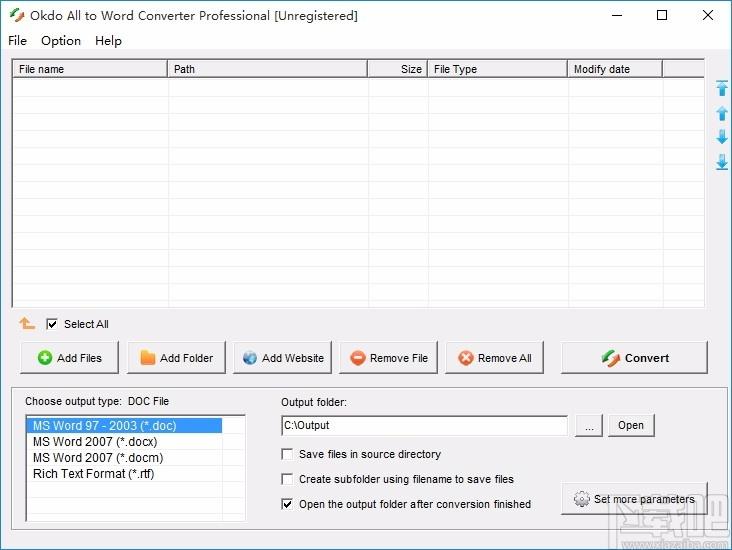Click the Add Files button
This screenshot has width=732, height=550.
(70, 358)
